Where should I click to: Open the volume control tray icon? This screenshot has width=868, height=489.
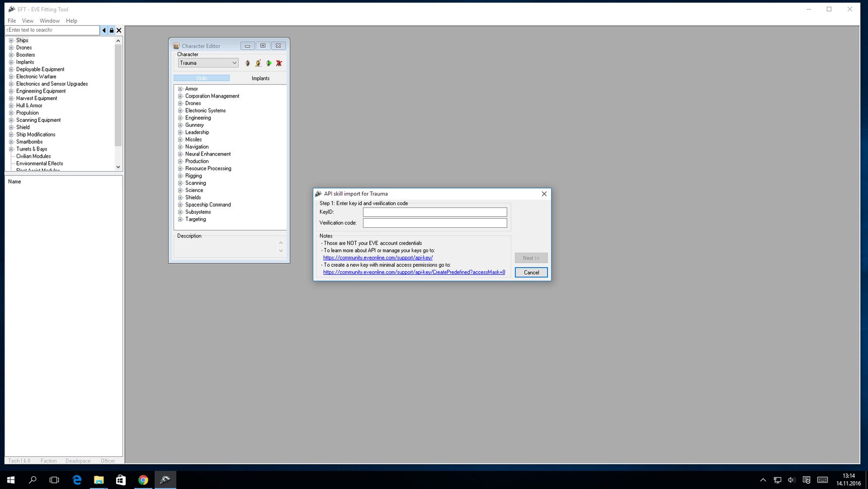[791, 480]
